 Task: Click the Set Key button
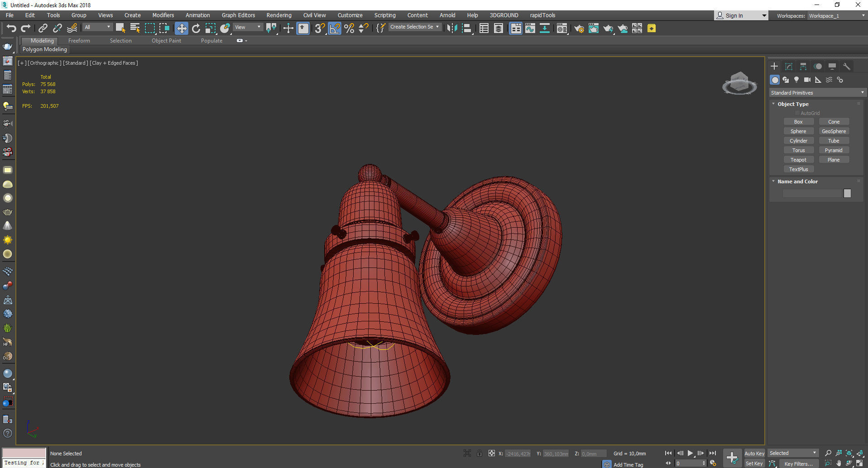tap(754, 463)
